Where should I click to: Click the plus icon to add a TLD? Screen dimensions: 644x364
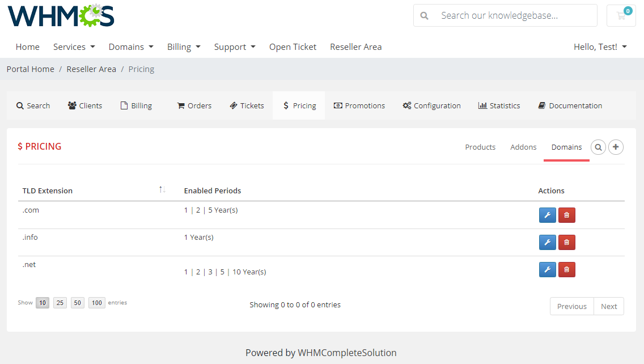point(616,147)
